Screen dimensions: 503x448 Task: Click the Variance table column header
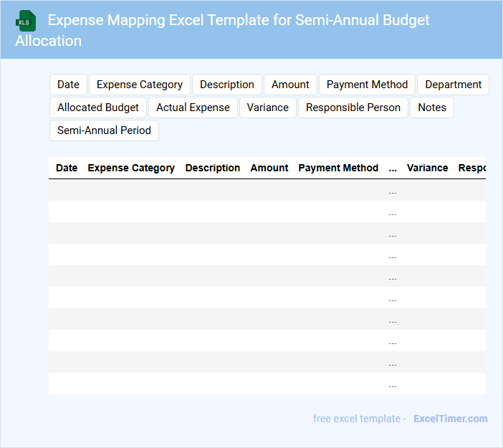point(427,168)
